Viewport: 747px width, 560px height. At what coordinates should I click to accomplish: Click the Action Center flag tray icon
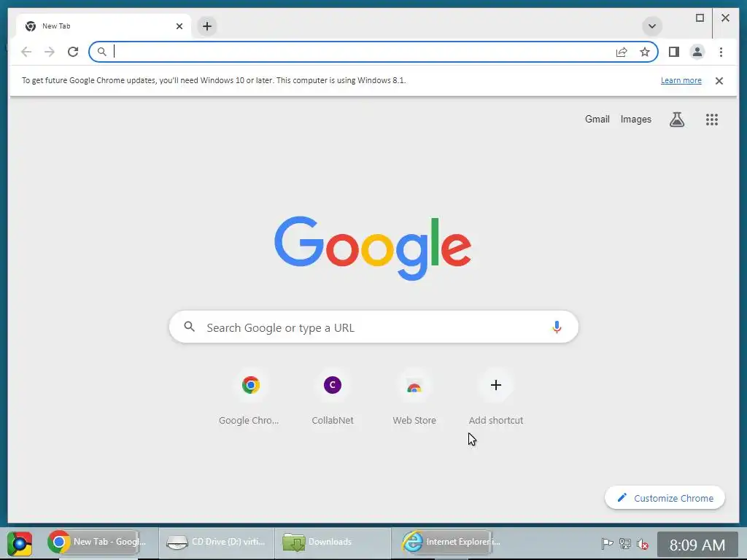coord(606,543)
